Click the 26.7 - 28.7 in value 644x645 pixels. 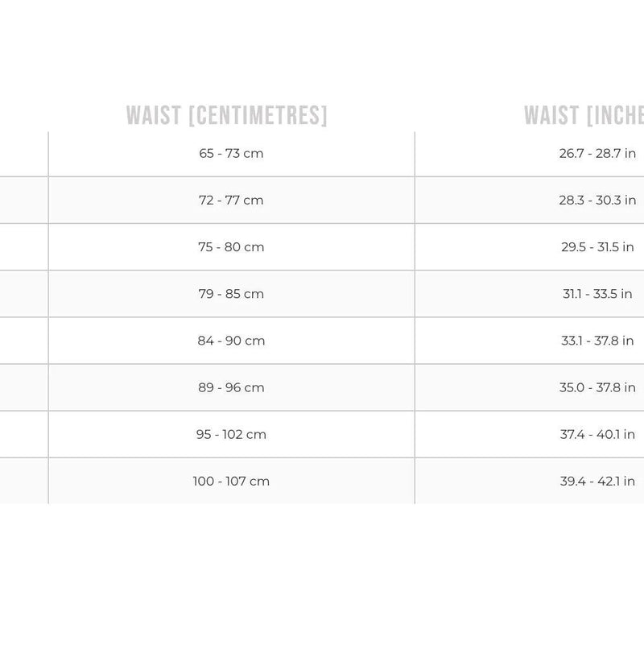(x=597, y=154)
